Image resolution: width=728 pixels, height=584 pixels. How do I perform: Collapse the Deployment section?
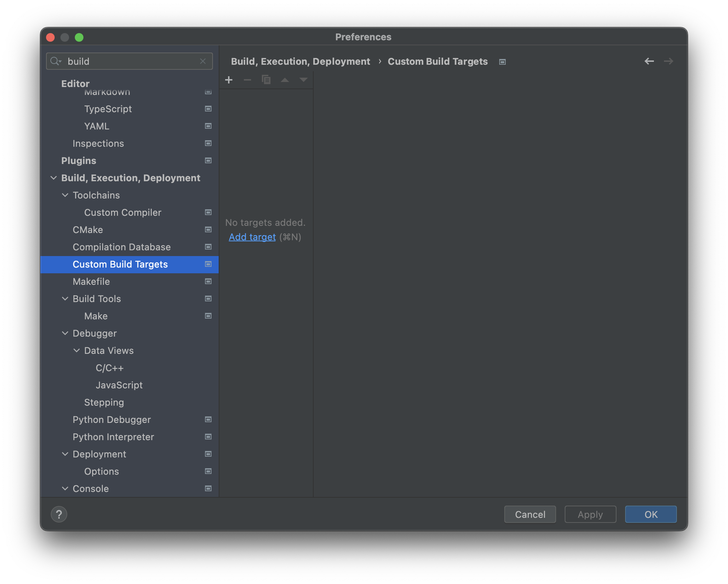(x=65, y=454)
